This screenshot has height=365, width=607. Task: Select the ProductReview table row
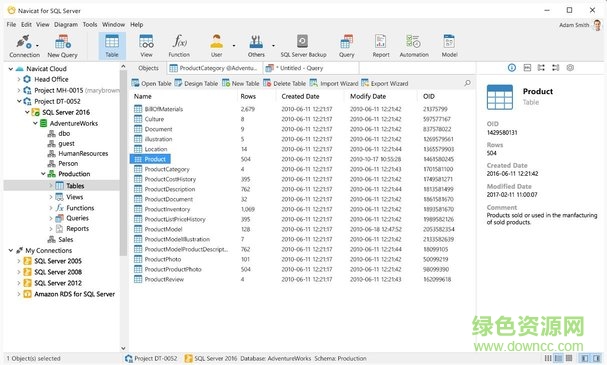tap(302, 279)
